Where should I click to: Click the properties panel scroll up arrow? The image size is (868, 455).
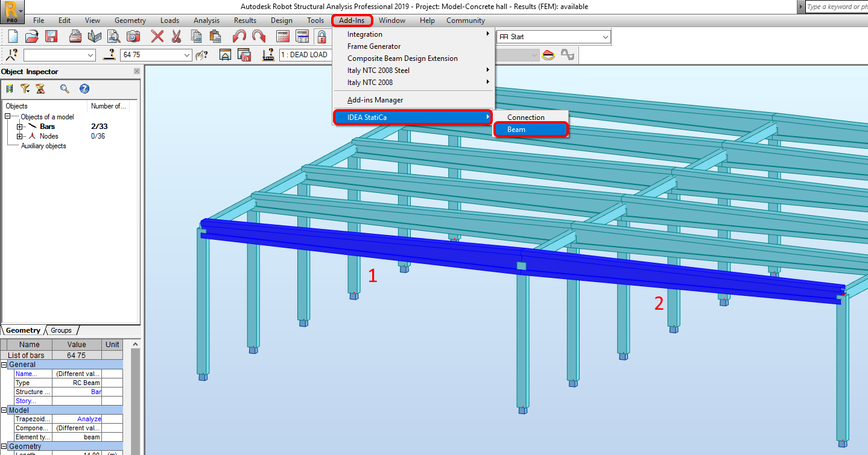pos(135,345)
